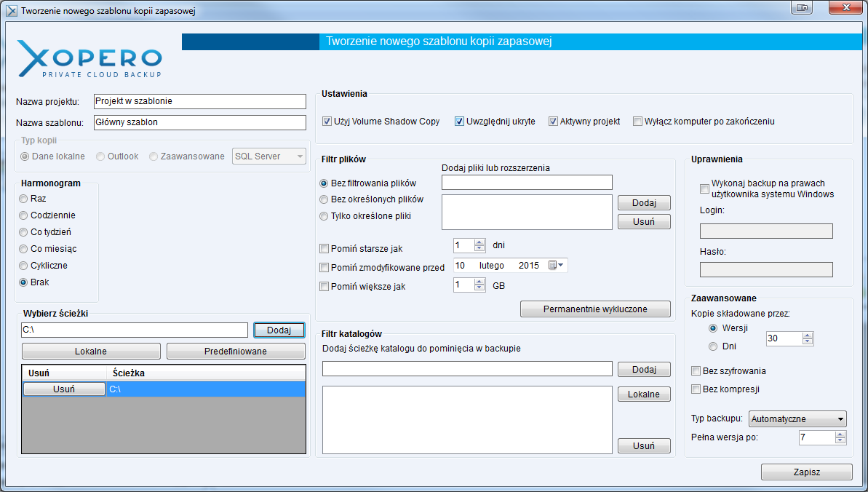Viewport: 868px width, 492px height.
Task: Click Lokalne in Filtr katalogów section
Action: pos(644,394)
